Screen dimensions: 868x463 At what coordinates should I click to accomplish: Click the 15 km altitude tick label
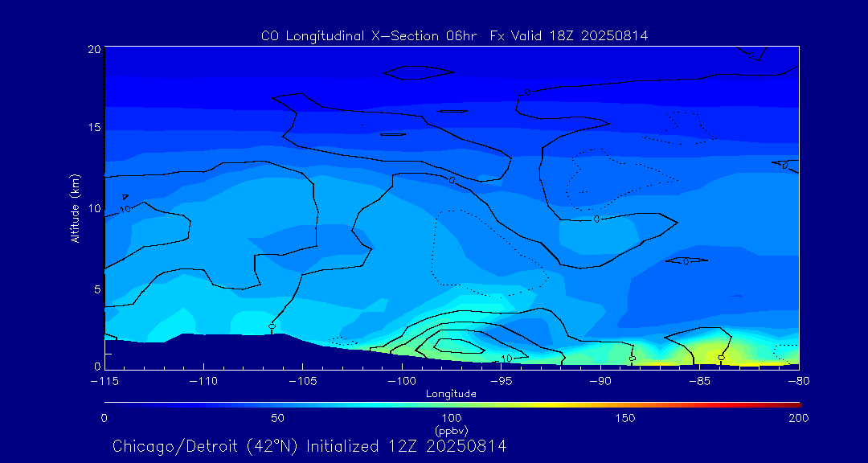click(x=93, y=128)
